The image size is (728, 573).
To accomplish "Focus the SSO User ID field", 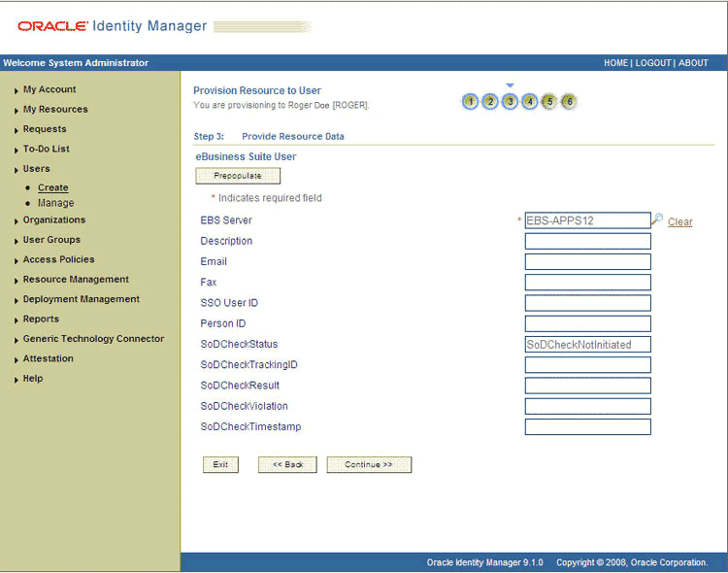I will (x=588, y=303).
